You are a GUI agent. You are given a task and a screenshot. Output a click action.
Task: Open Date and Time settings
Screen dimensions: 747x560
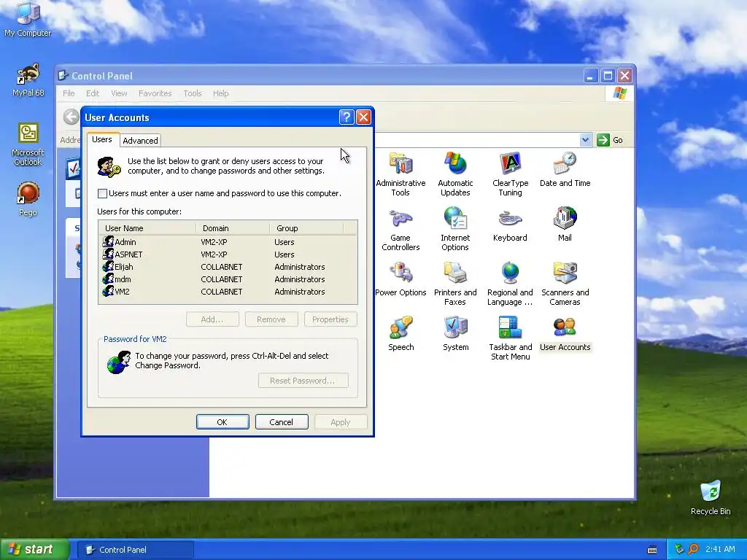point(565,170)
